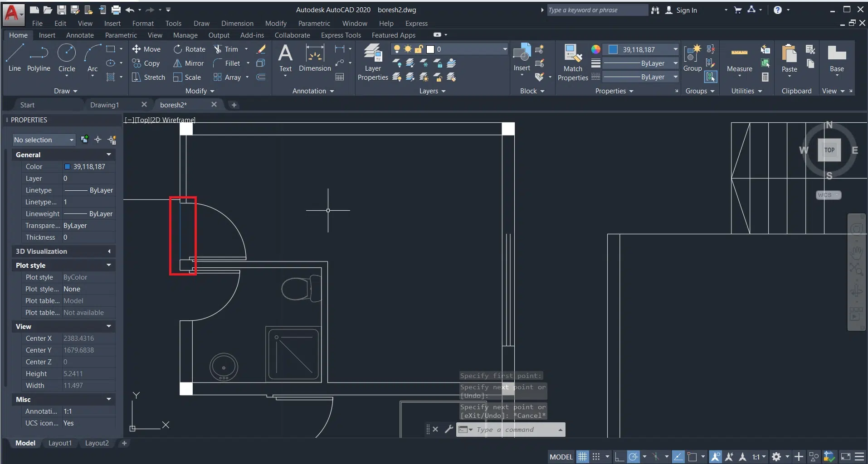Switch to the Annotate ribbon tab
Image resolution: width=868 pixels, height=464 pixels.
coord(80,35)
